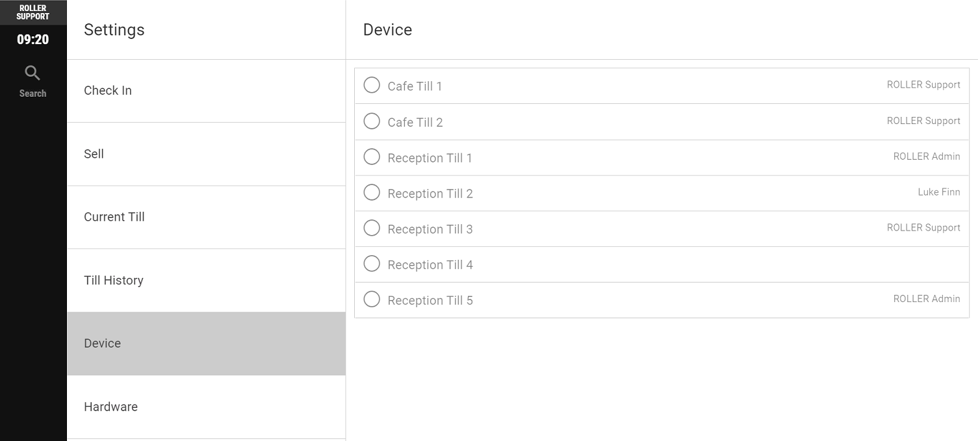Pick the Reception Till 3 radio button
Viewport: 980px width, 441px height.
tap(372, 228)
